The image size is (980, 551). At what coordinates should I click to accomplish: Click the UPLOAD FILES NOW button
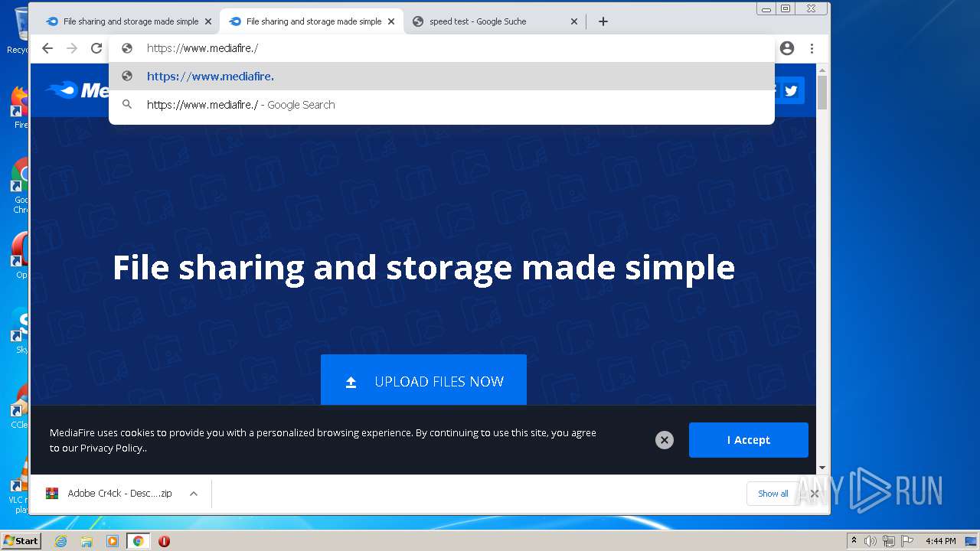point(423,381)
